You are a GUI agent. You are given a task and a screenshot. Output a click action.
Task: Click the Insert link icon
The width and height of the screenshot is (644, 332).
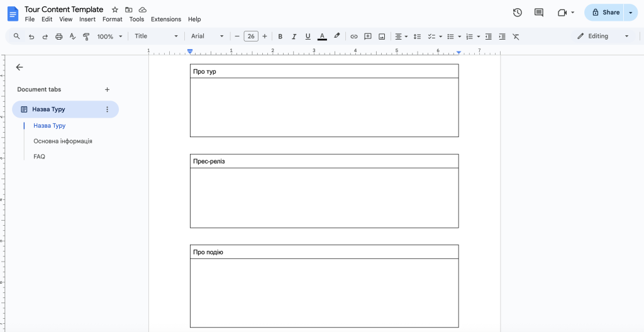(x=354, y=36)
